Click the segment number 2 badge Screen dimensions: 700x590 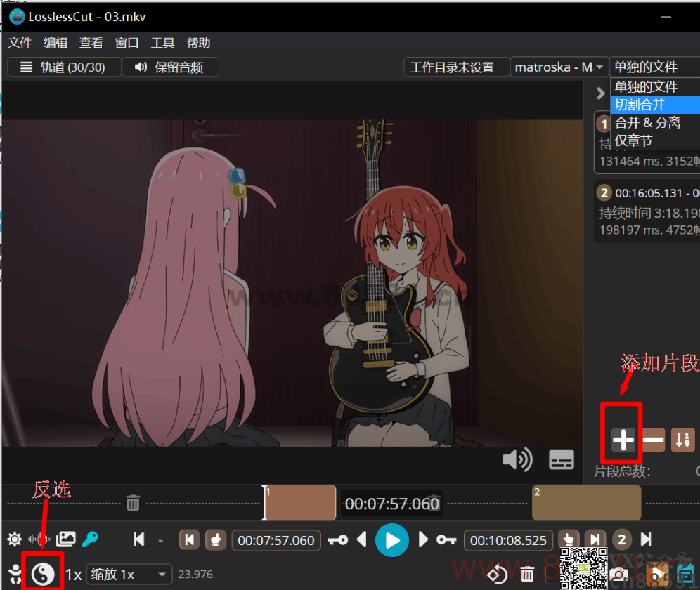(x=622, y=540)
